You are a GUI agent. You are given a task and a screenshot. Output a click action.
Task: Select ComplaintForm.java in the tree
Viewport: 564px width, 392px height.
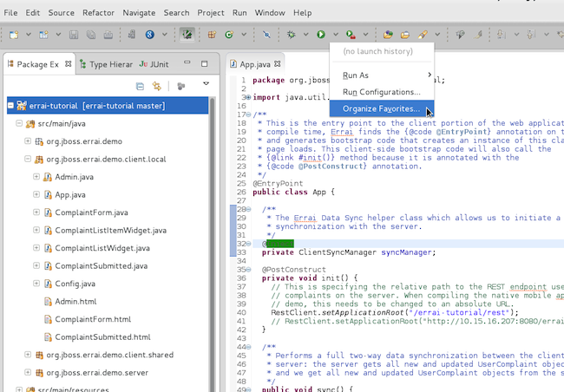point(91,212)
